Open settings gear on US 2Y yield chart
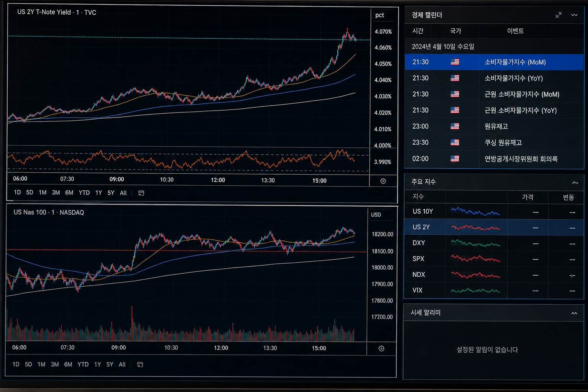This screenshot has height=392, width=588. (383, 181)
